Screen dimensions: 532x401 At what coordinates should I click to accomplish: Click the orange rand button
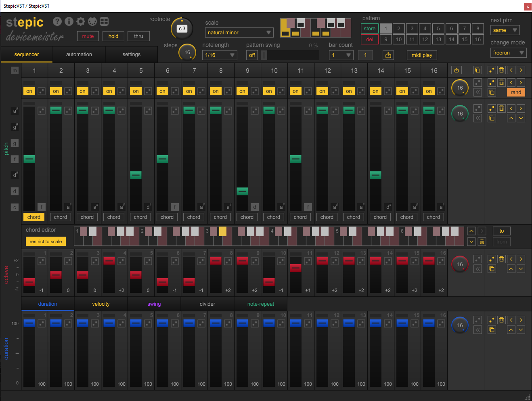[516, 92]
